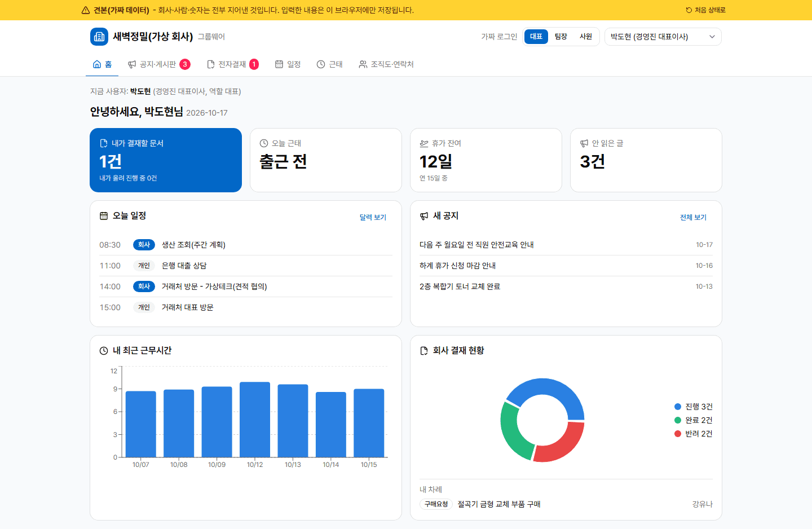Open the 내가 결재할 문서 1건 card
Viewport: 812px width, 529px height.
pyautogui.click(x=166, y=160)
